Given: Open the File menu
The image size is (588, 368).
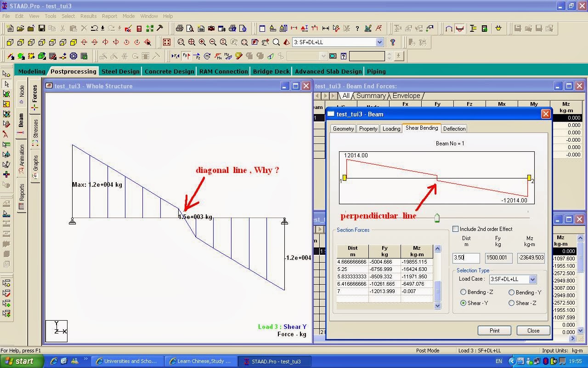Looking at the screenshot, I should 6,16.
